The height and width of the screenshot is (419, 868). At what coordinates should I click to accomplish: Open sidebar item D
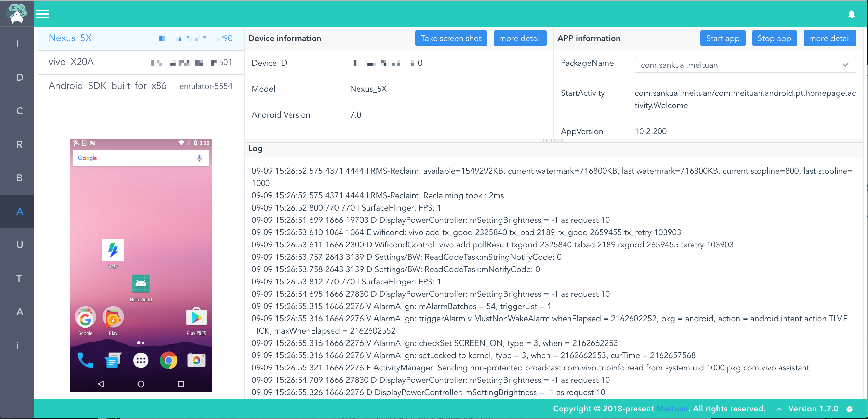coord(19,77)
